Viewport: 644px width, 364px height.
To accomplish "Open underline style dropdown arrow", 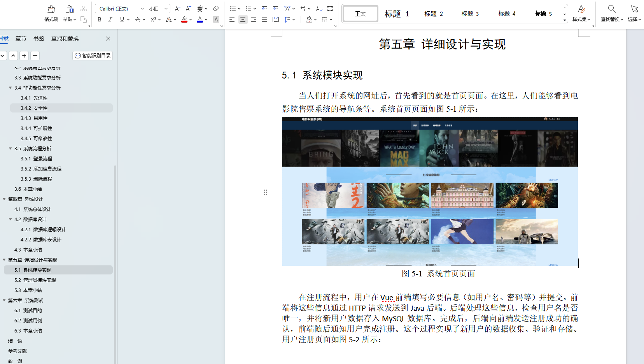I will pos(128,19).
